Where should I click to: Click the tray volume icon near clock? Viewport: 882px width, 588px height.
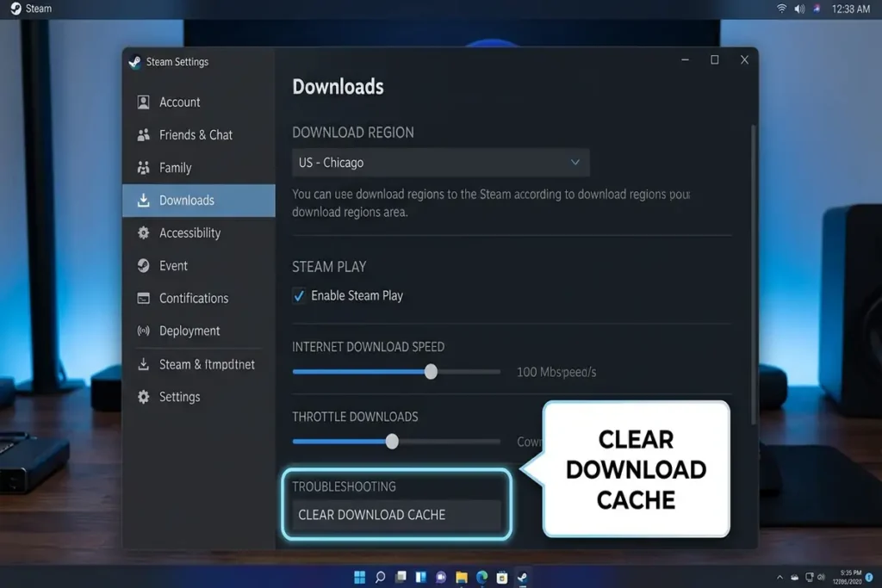tap(821, 577)
